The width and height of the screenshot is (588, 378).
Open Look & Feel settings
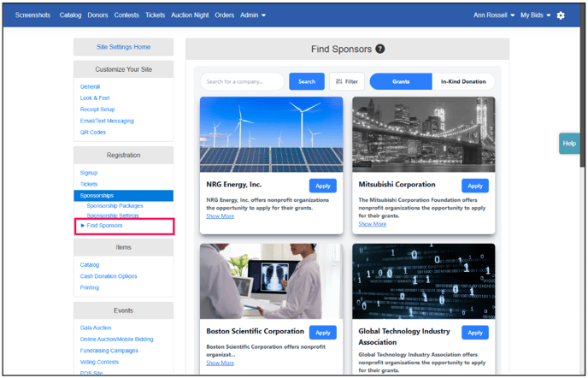point(95,98)
